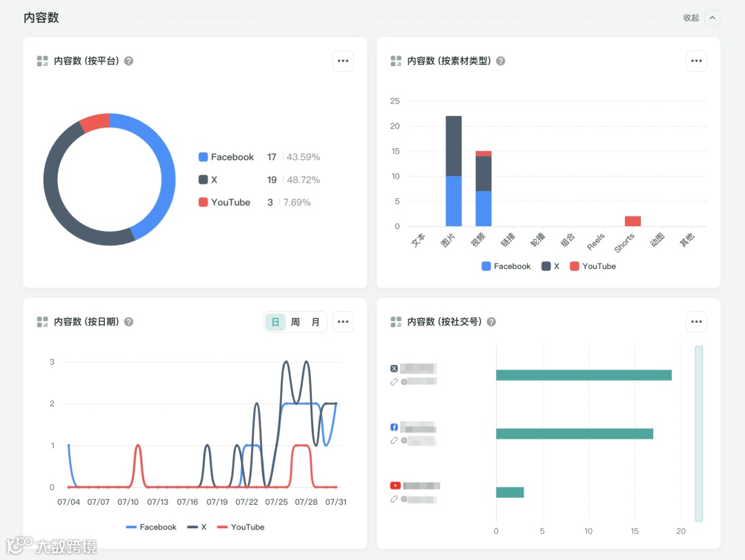Show help tooltip for 内容数 (按素材类型)

click(x=501, y=61)
